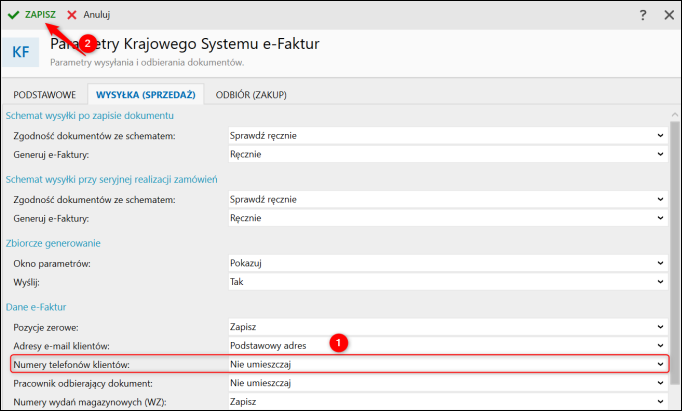Open the Okno parametrów dropdown
The width and height of the screenshot is (682, 411).
pos(660,263)
